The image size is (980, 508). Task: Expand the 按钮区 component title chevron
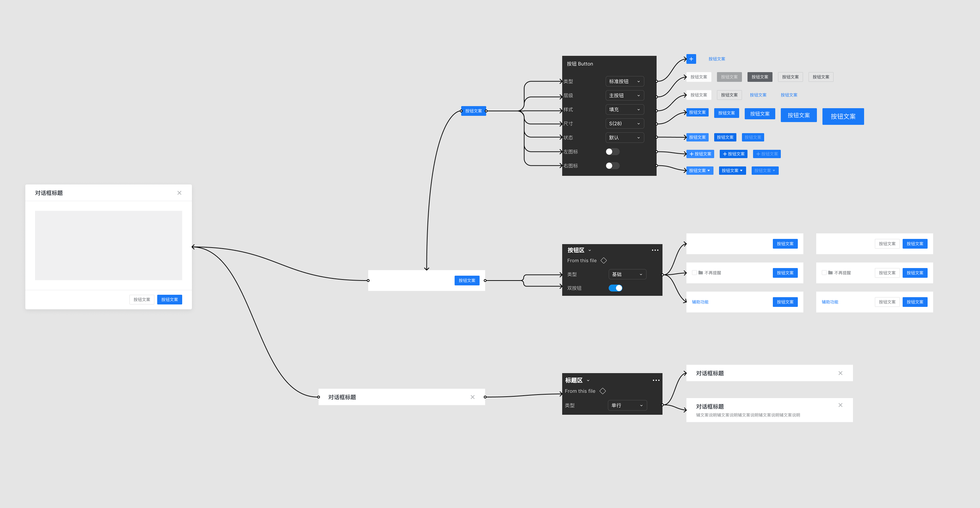tap(590, 250)
